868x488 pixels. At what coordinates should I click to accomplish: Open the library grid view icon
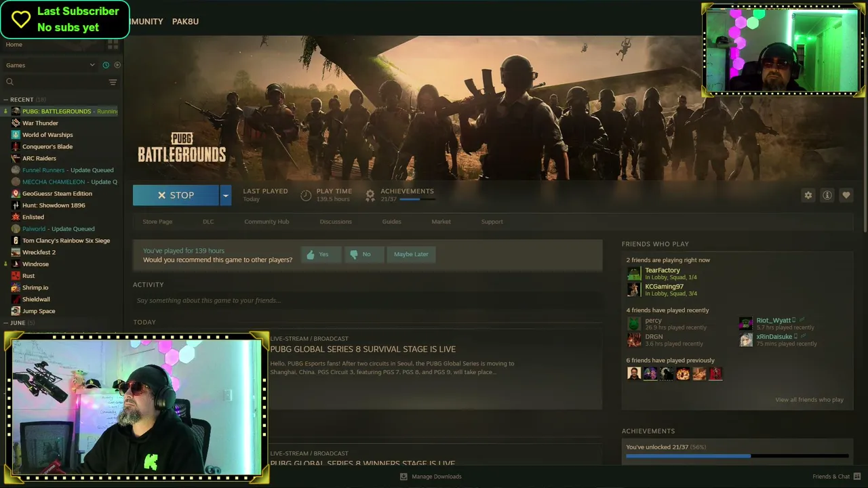pos(113,44)
